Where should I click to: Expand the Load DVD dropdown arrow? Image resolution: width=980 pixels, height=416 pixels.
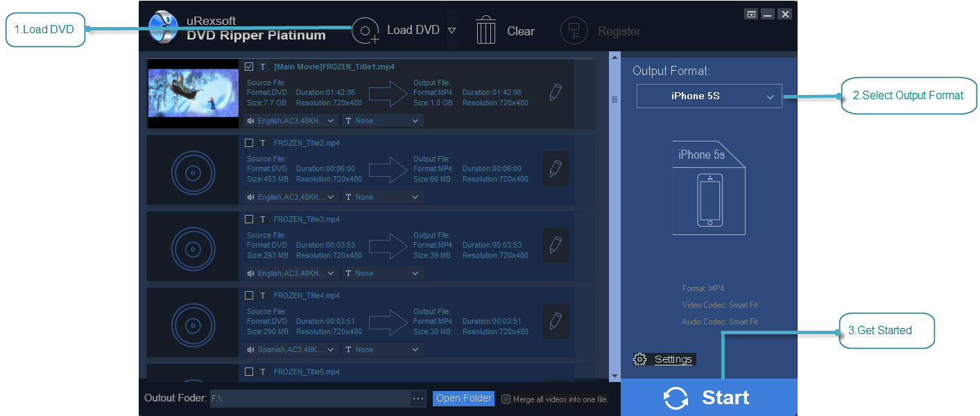pos(452,31)
